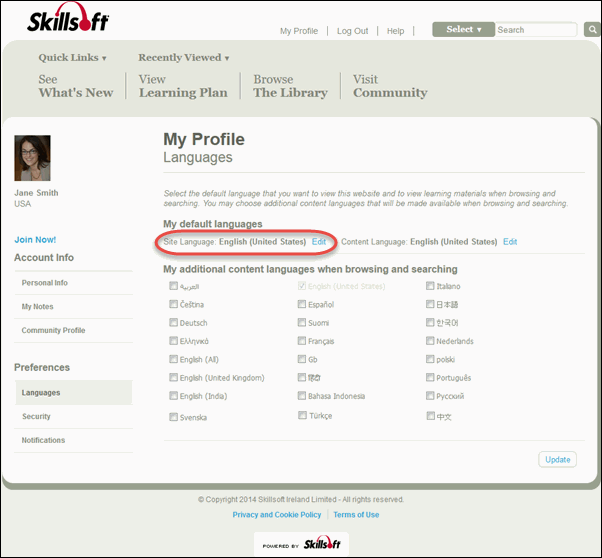The image size is (602, 558).
Task: Click the Update button
Action: [558, 460]
